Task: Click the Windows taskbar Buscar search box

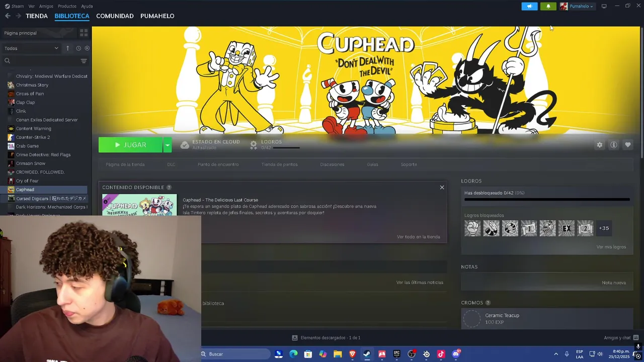Action: click(235, 354)
